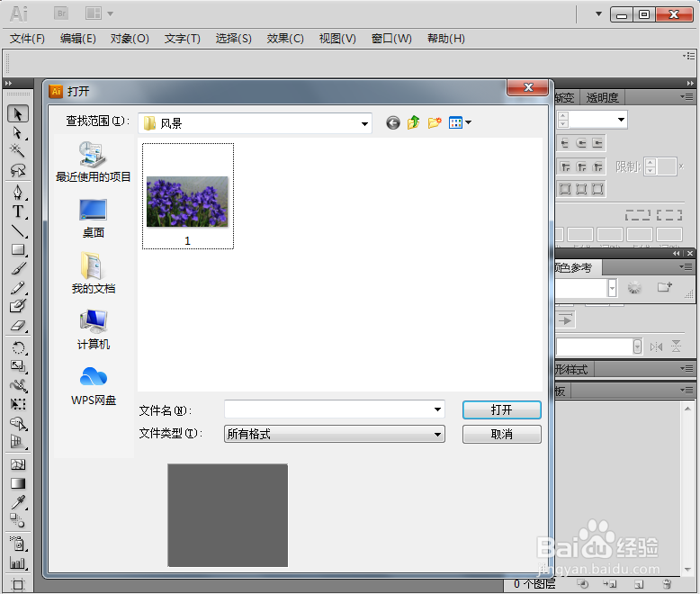Select the Lasso tool
700x594 pixels.
click(18, 170)
